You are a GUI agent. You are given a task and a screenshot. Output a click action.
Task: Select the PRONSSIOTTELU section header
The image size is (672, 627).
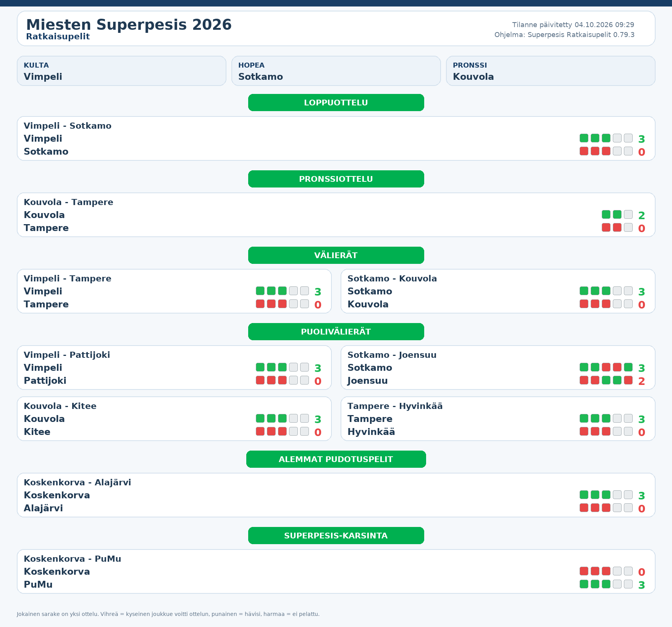[x=336, y=179]
